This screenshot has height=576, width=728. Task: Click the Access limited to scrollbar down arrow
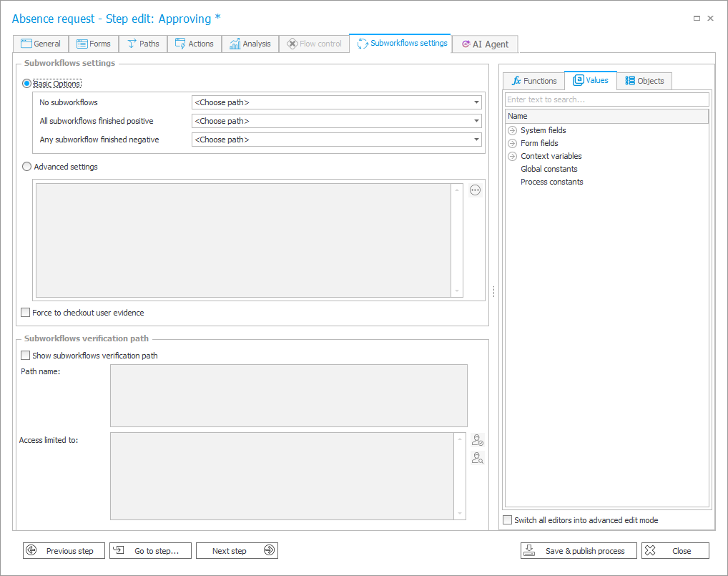click(x=460, y=513)
